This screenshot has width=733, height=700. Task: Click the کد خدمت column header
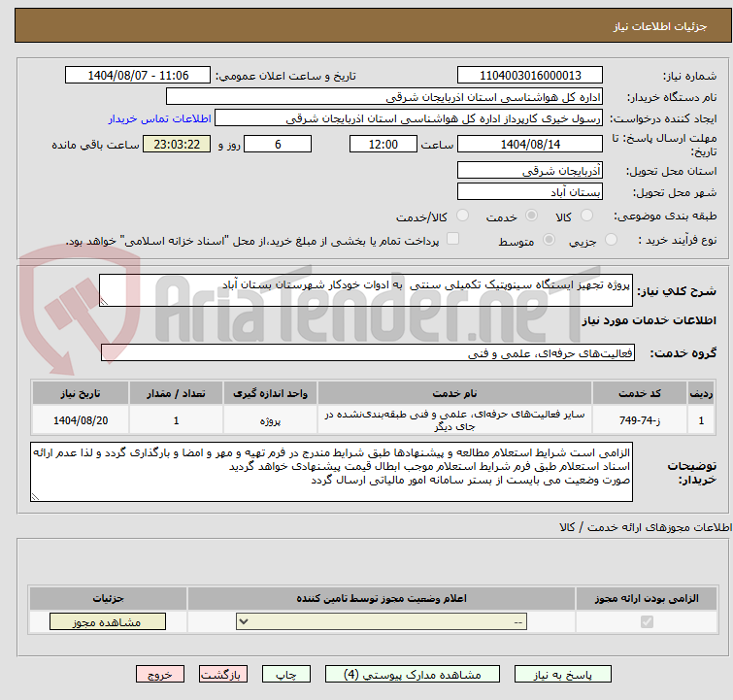tap(640, 393)
